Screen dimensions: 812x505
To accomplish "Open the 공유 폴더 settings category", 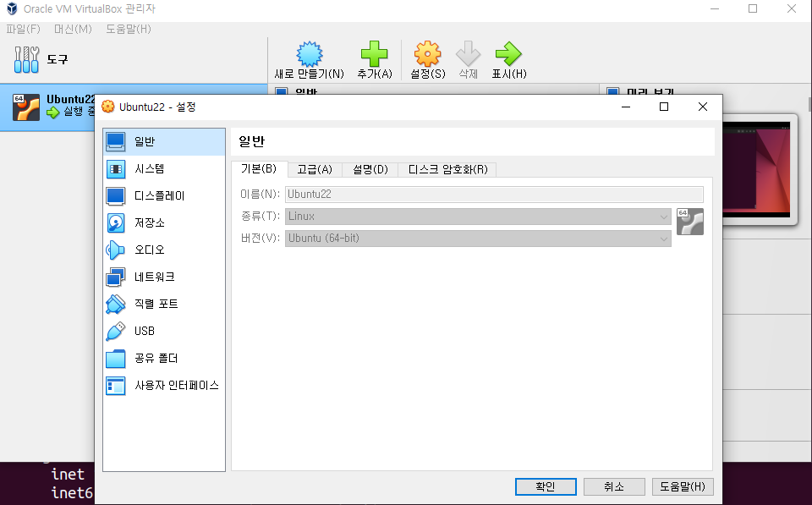I will [163, 358].
